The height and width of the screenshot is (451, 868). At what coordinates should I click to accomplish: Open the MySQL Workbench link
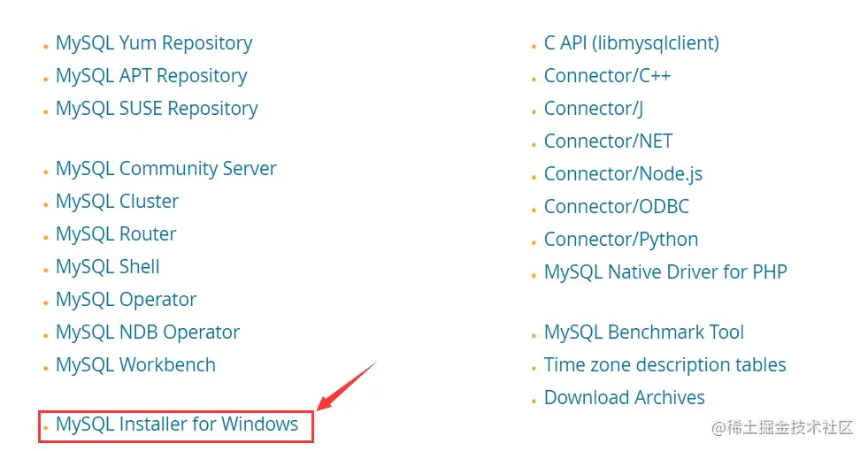pos(135,364)
